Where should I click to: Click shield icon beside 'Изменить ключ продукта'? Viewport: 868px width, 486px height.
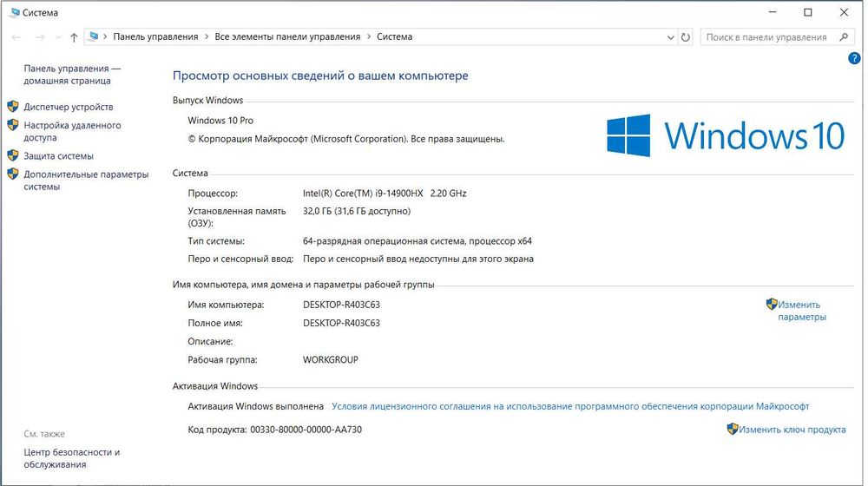[733, 429]
